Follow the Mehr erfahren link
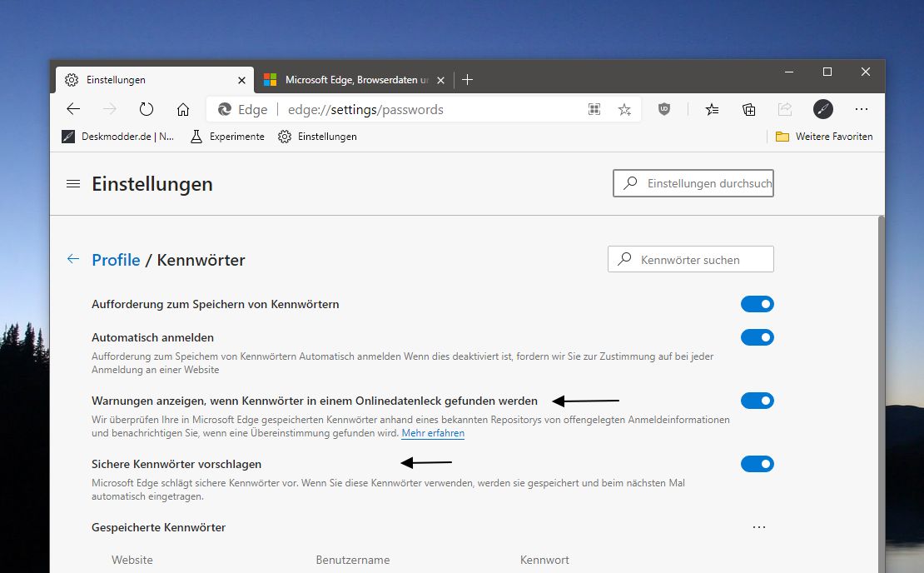 point(433,433)
